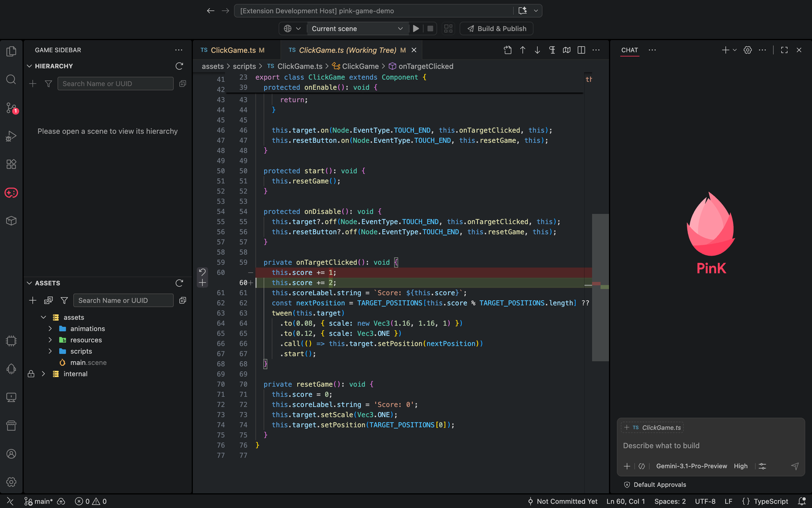This screenshot has height=508, width=812.
Task: Stage the changed block with the plus icon
Action: 202,282
